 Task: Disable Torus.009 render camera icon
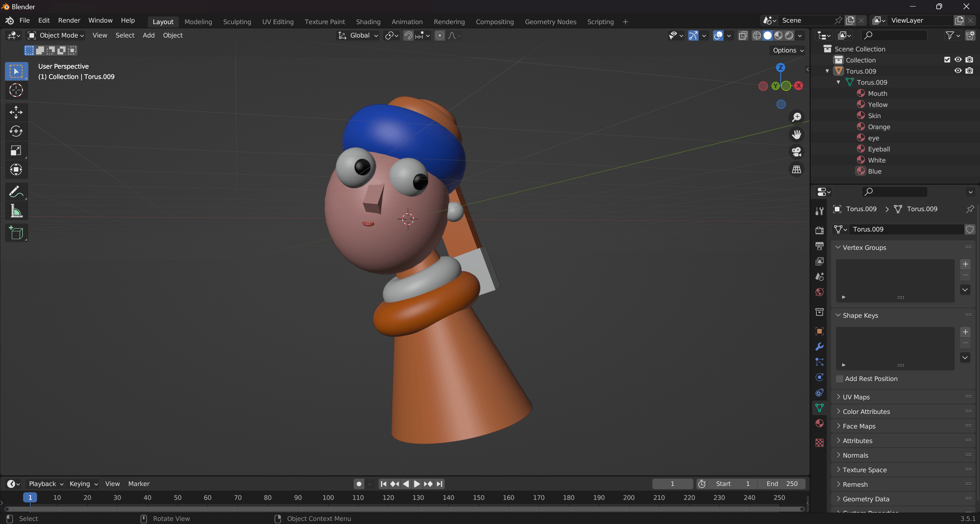pyautogui.click(x=969, y=71)
